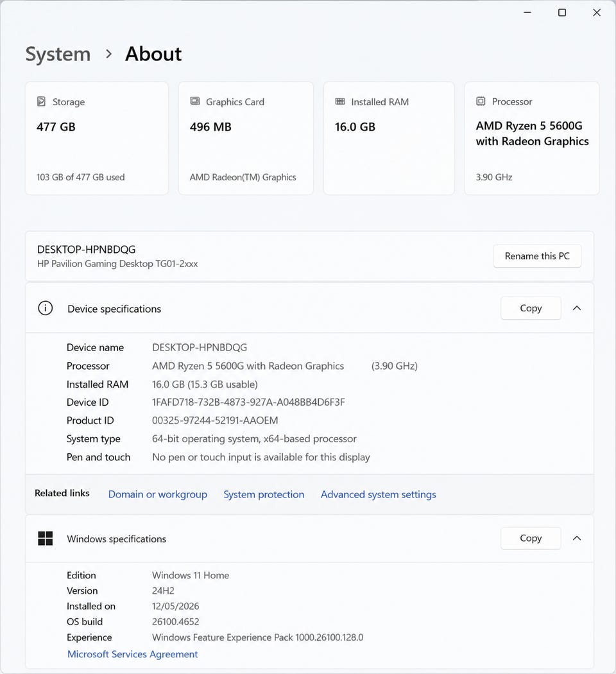Click AMD Radeon(TM) Graphics text
The image size is (616, 674).
[243, 177]
